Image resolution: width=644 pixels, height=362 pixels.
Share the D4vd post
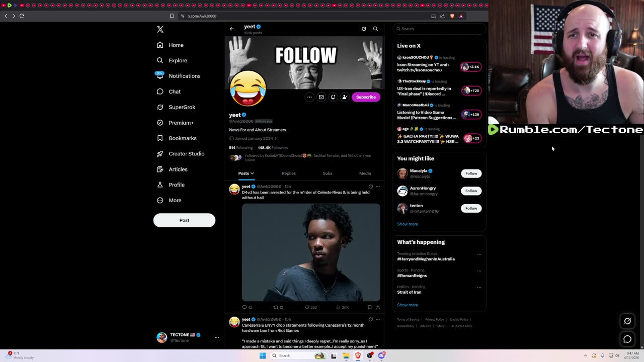tap(378, 307)
